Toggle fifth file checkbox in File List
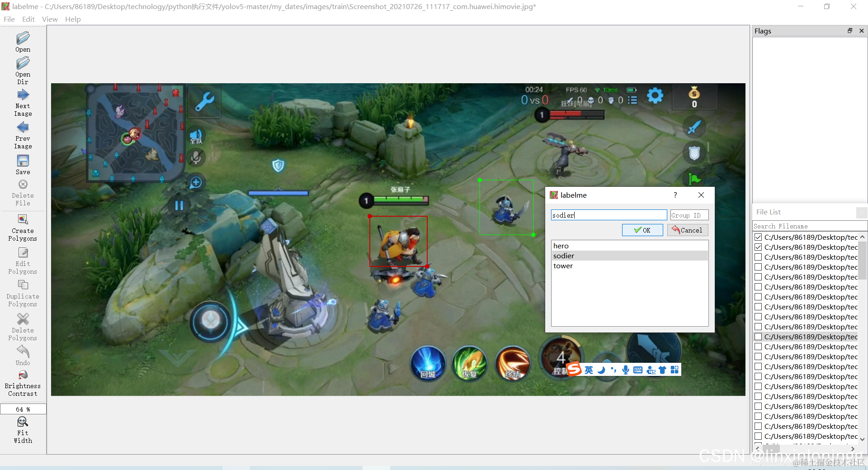This screenshot has height=470, width=868. (x=758, y=277)
